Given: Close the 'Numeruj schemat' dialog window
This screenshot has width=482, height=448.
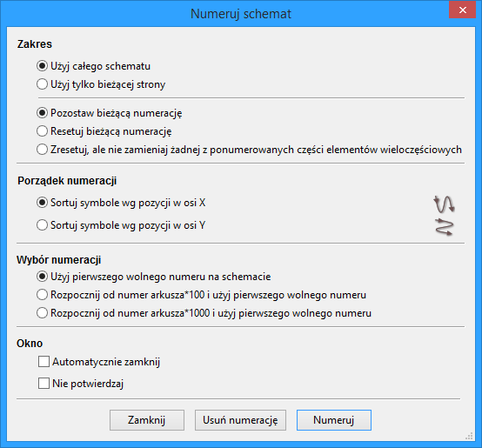Looking at the screenshot, I should [x=462, y=10].
